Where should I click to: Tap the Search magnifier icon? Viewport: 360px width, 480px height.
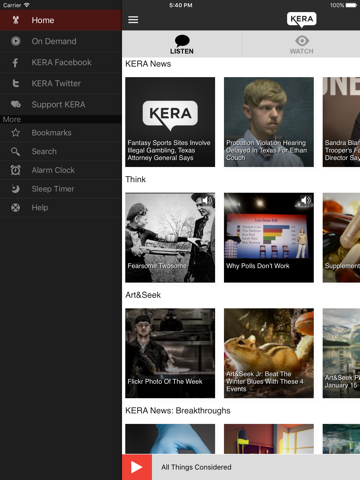coord(15,151)
